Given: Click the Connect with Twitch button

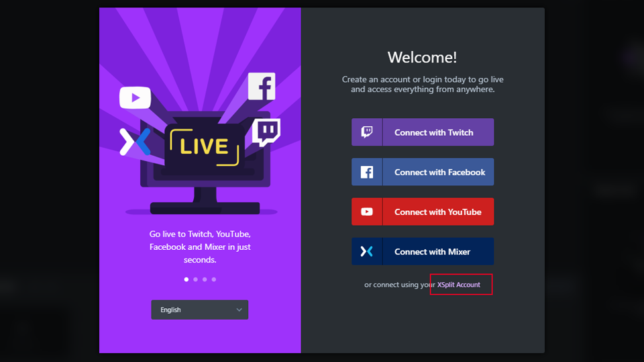Looking at the screenshot, I should [423, 132].
